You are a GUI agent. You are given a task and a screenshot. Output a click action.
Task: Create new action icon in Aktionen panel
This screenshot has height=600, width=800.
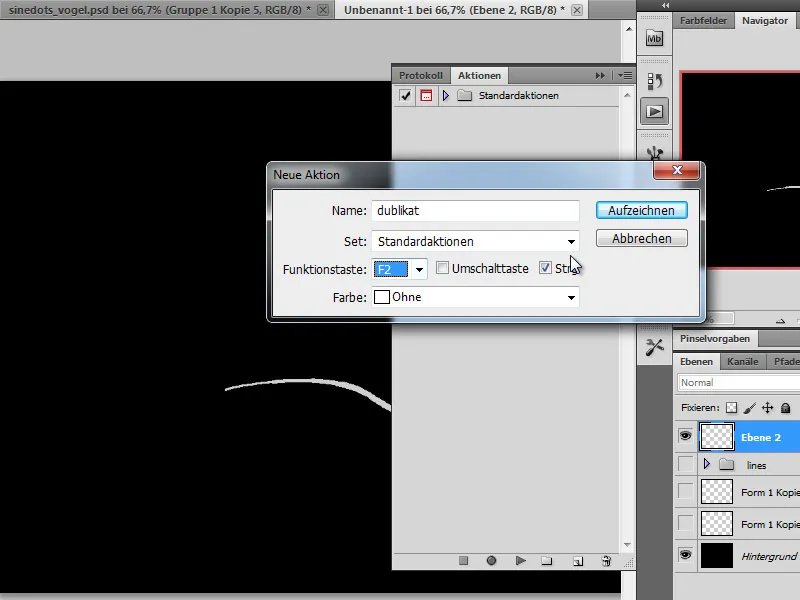pyautogui.click(x=578, y=561)
